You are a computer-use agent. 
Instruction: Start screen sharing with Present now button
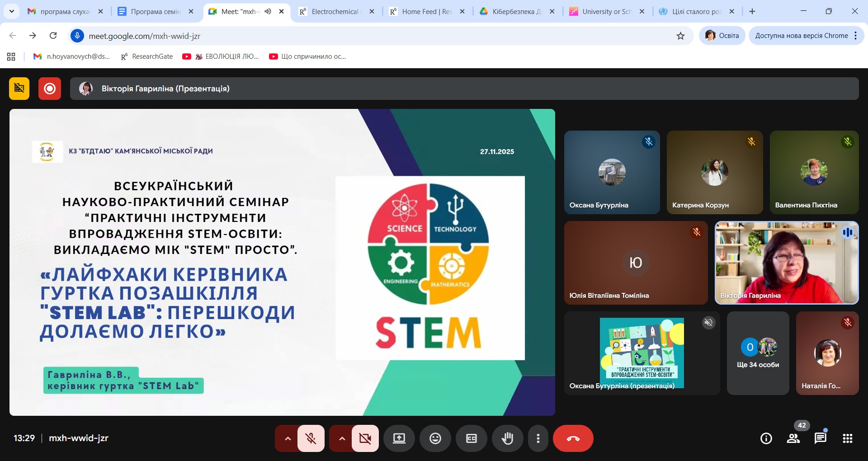(x=399, y=438)
